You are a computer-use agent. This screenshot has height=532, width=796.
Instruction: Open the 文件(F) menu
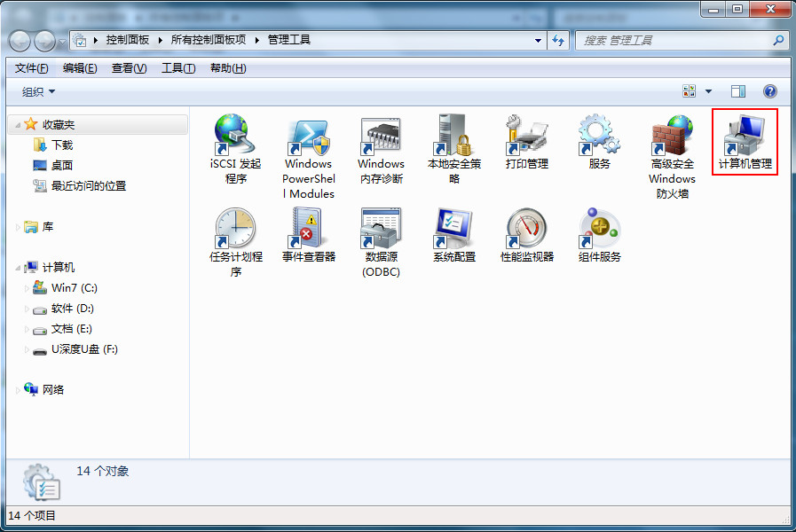(31, 68)
